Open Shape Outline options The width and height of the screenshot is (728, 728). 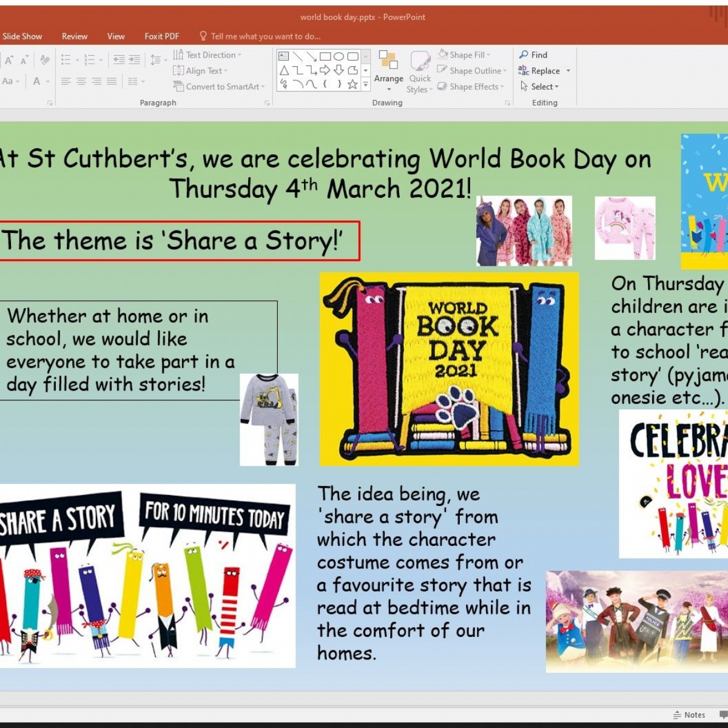[471, 71]
